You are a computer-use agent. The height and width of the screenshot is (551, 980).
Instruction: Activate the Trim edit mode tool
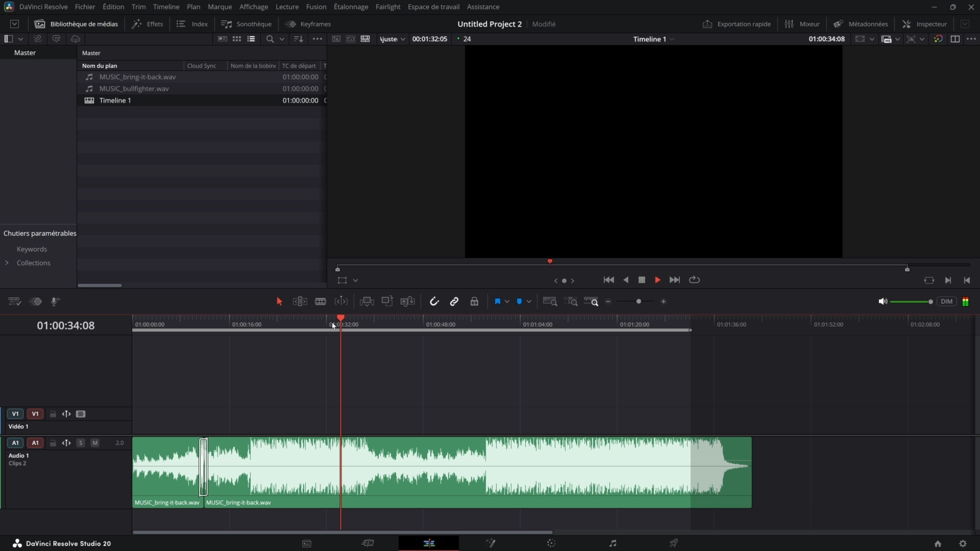300,302
